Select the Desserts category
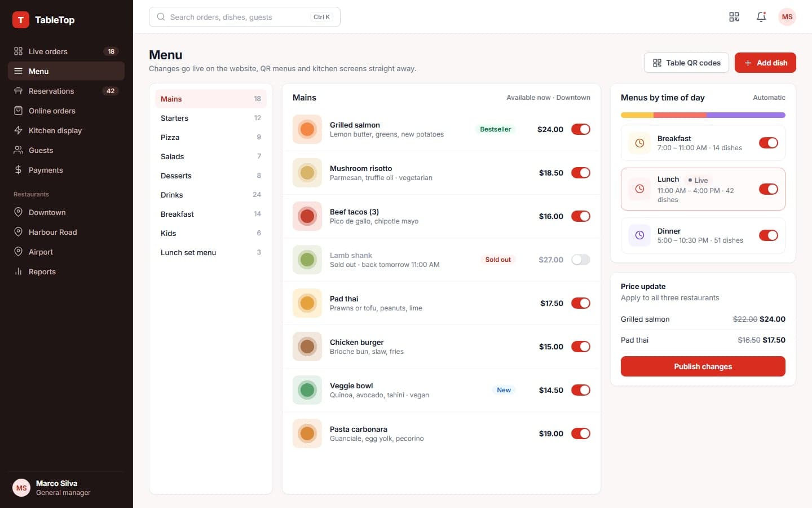This screenshot has height=508, width=812. click(x=211, y=176)
